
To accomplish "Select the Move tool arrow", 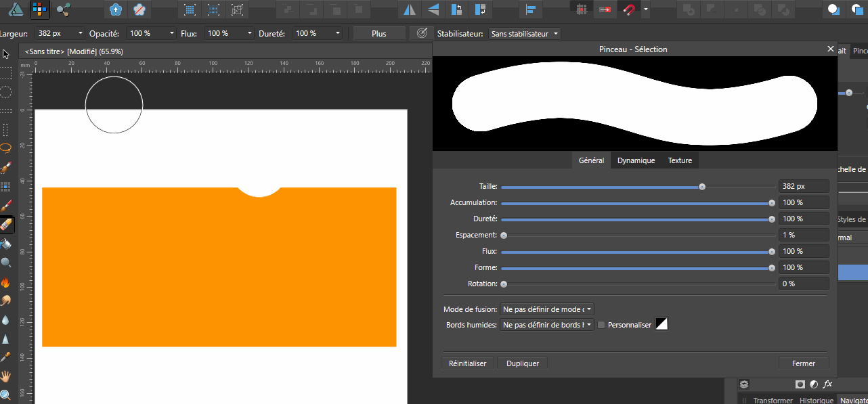I will pyautogui.click(x=5, y=54).
